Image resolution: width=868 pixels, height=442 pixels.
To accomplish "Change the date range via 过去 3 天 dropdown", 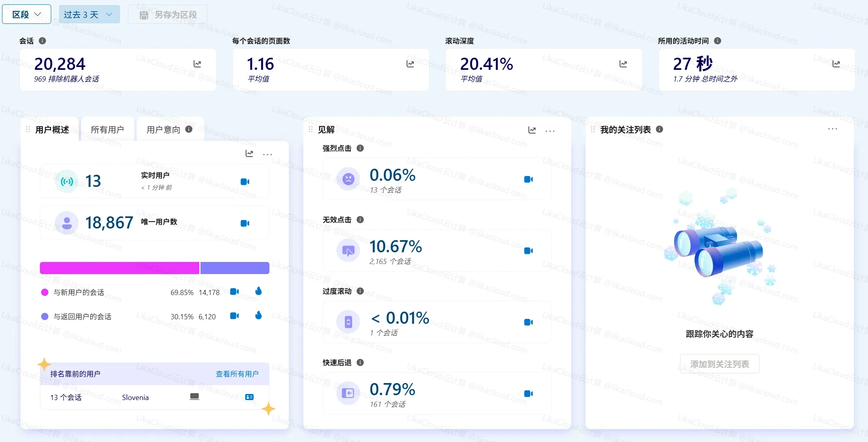I will pyautogui.click(x=89, y=14).
